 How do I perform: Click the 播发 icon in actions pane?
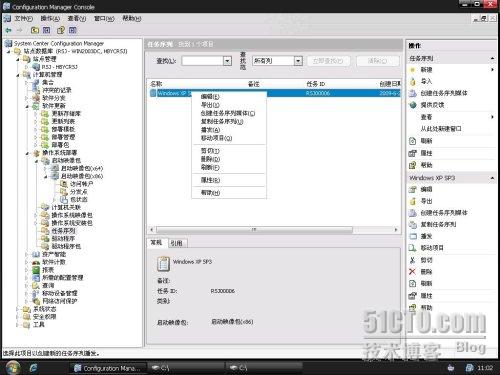point(413,236)
